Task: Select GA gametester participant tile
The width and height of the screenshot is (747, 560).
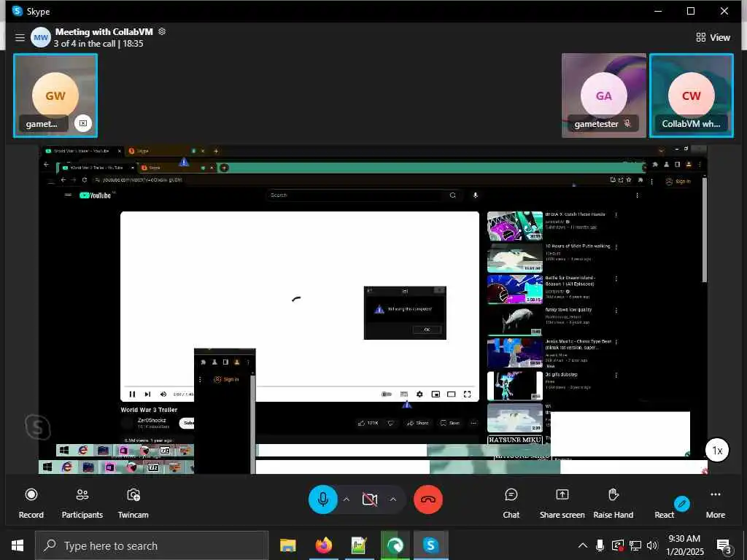Action: point(603,96)
